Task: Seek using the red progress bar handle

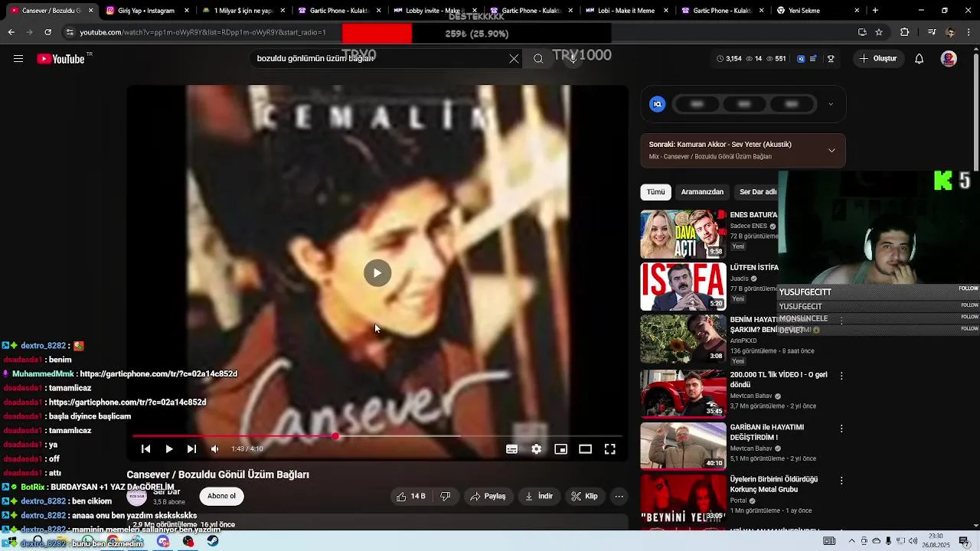Action: pos(335,436)
